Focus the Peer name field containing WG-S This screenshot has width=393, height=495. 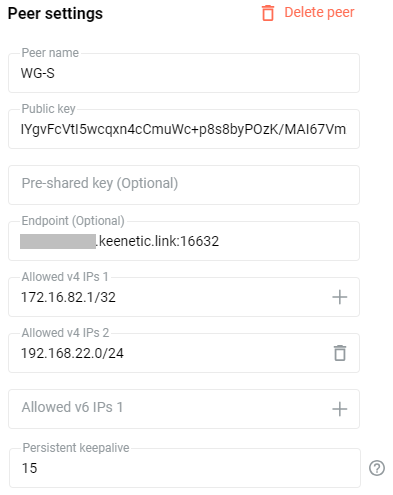click(x=184, y=73)
